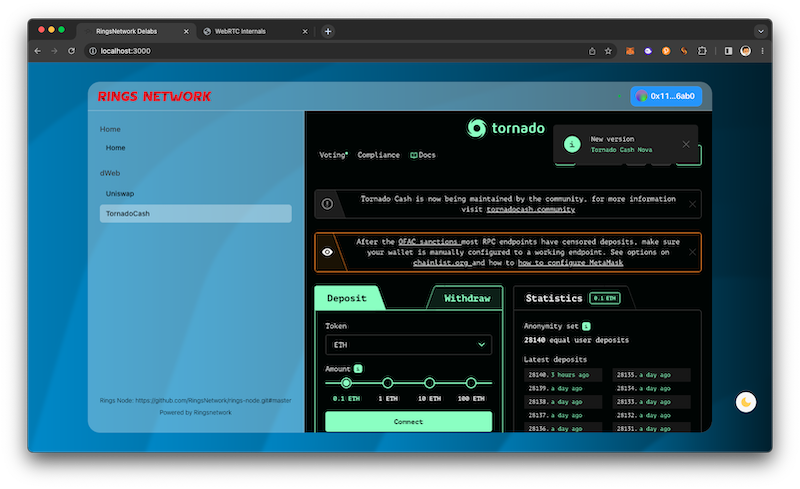This screenshot has height=489, width=800.
Task: Open the Token ETH dropdown
Action: [409, 345]
